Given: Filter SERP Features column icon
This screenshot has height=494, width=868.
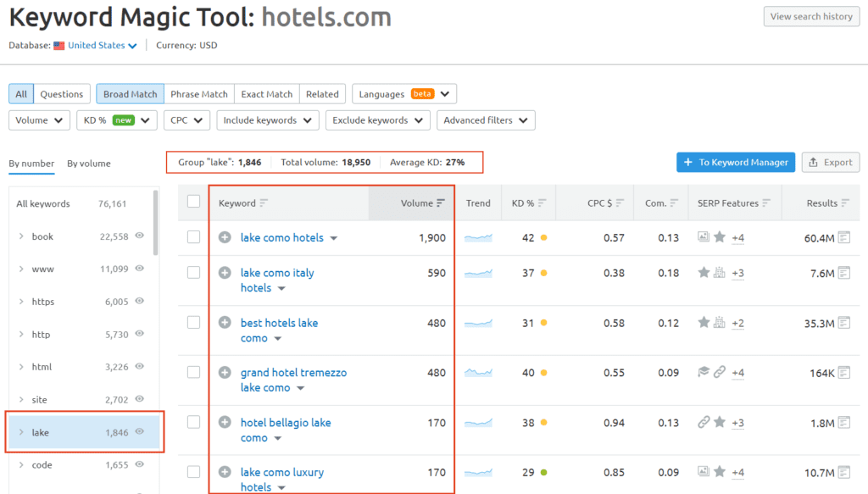Looking at the screenshot, I should 765,203.
